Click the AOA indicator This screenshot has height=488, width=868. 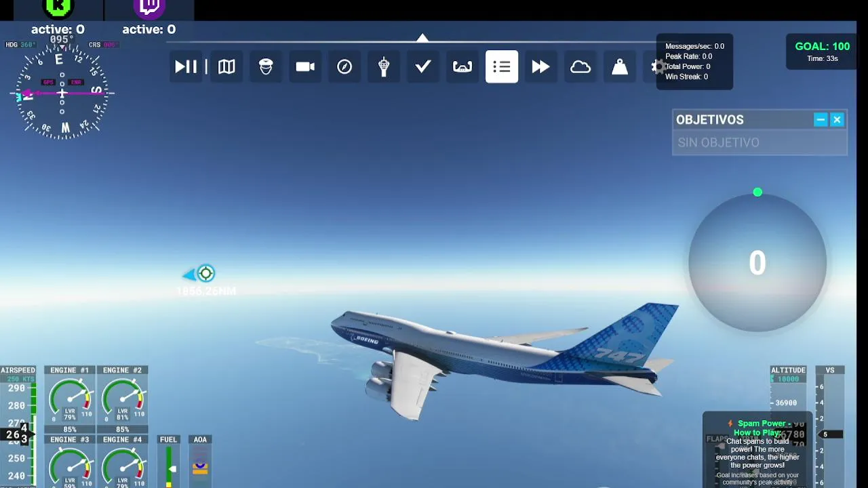(200, 462)
